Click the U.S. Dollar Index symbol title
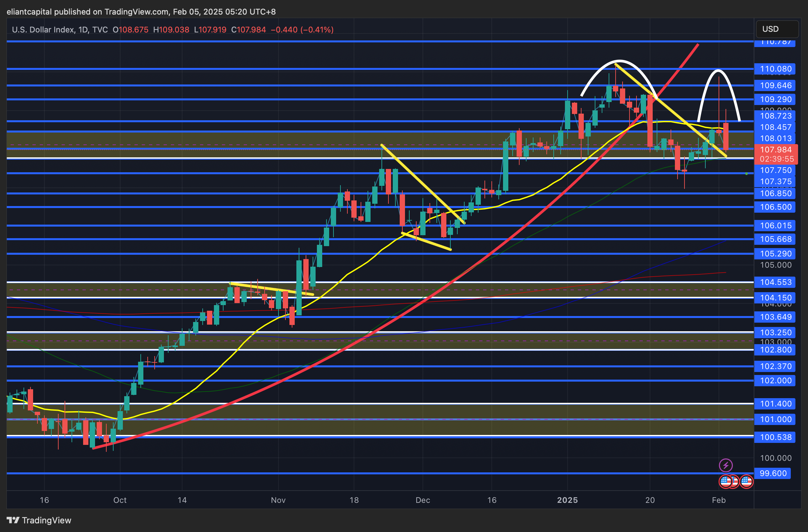 pos(43,30)
